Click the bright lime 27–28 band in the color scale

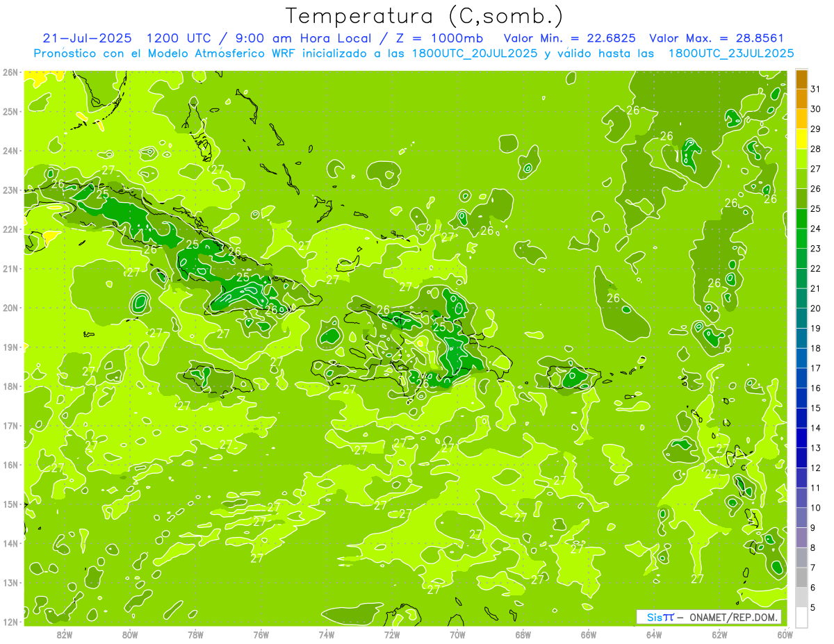(x=801, y=159)
